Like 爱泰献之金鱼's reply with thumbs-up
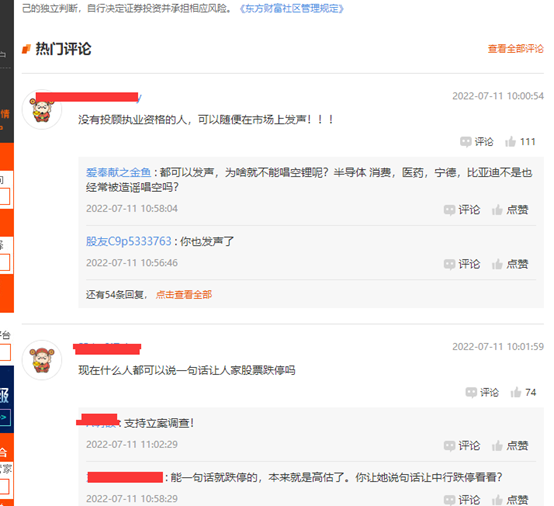 point(510,210)
